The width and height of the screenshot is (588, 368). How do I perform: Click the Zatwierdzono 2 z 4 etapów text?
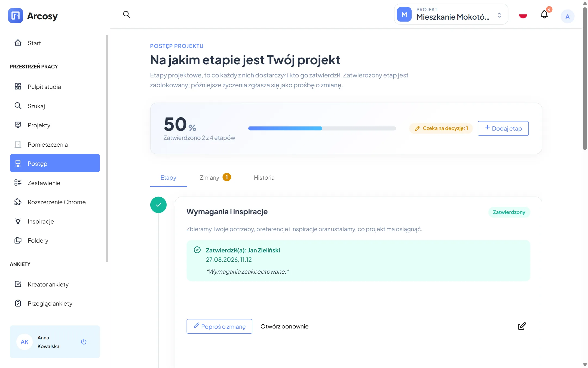click(199, 138)
